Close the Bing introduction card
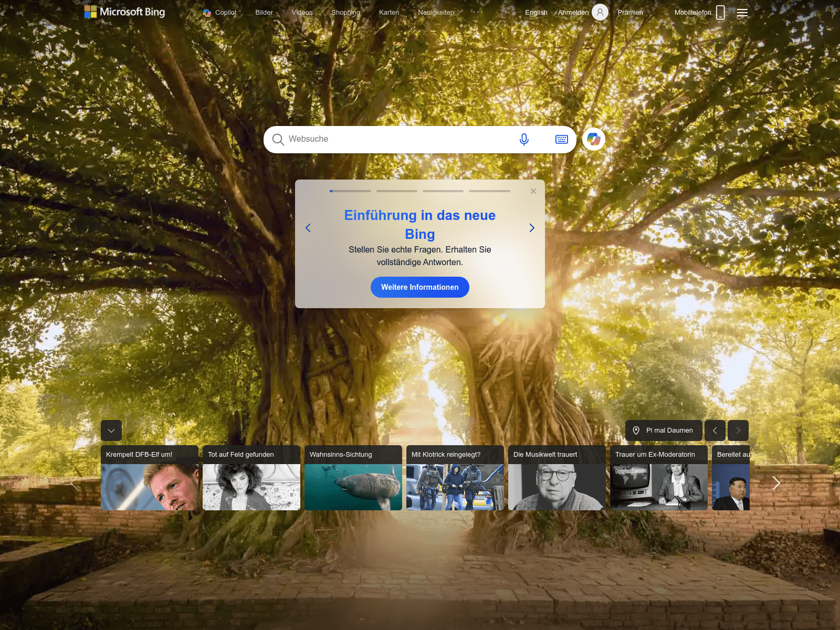 533,191
